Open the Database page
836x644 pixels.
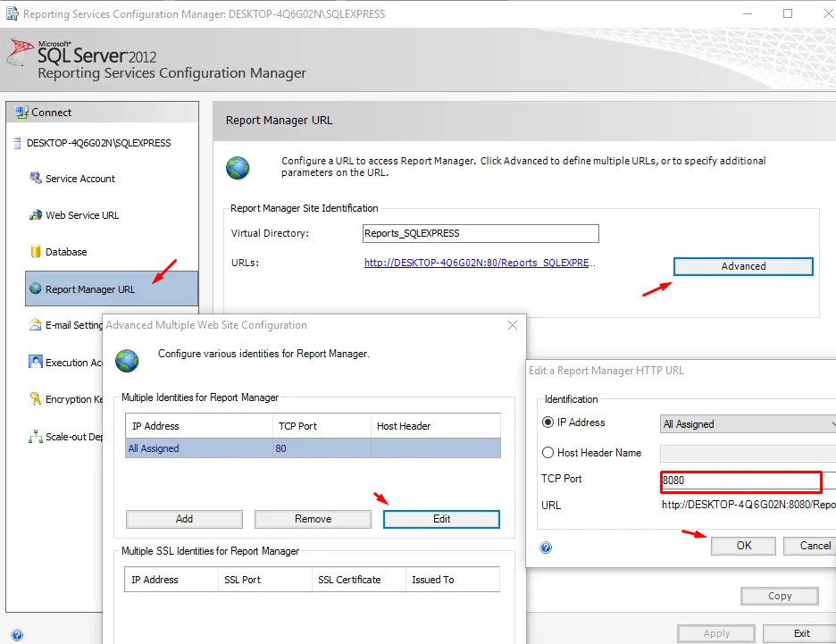point(66,252)
